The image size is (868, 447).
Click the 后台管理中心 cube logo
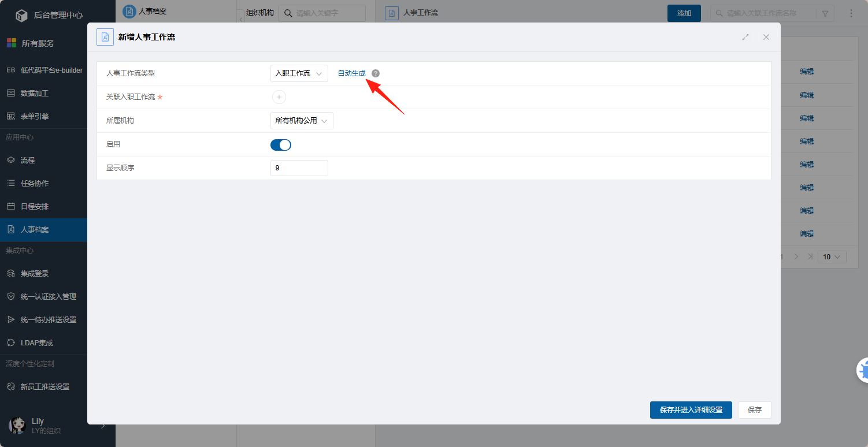[21, 15]
